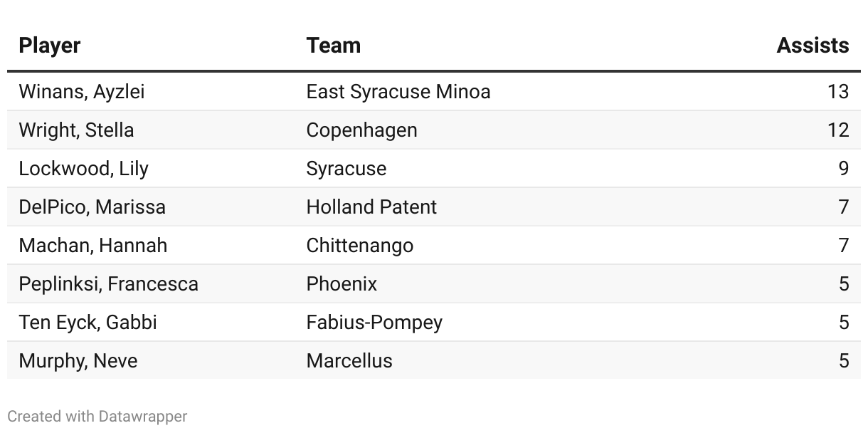Click the Fabius-Pompey team cell
Viewport: 868px width, 433px height.
coord(374,323)
